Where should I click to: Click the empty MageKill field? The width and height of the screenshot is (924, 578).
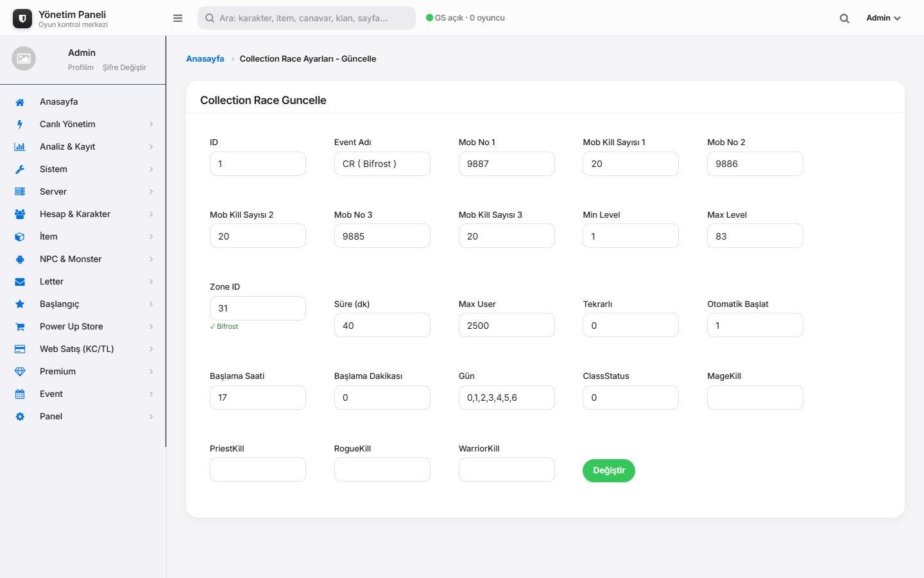[x=755, y=398]
